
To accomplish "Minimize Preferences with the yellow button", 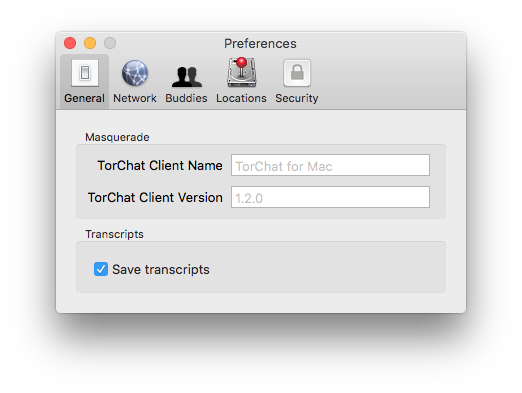I will 90,43.
